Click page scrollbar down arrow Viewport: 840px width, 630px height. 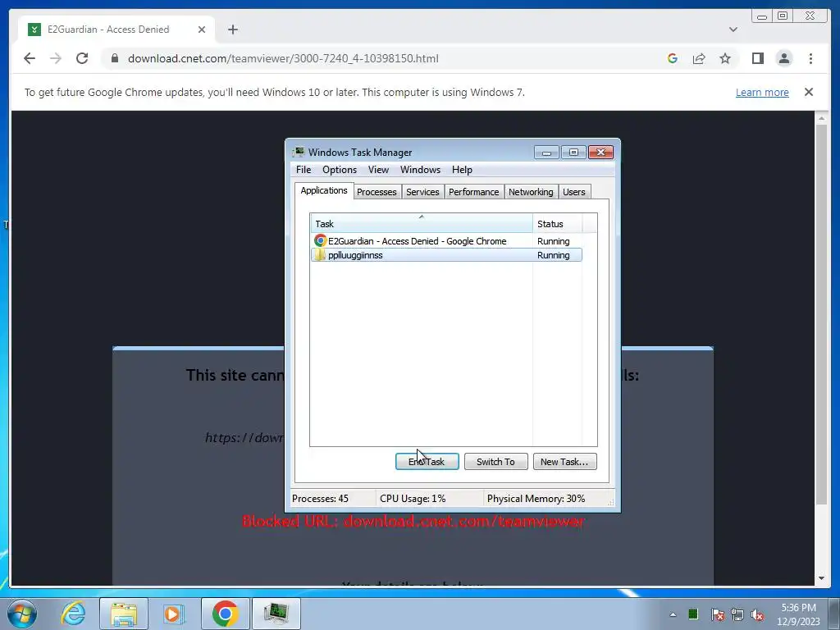coord(821,578)
